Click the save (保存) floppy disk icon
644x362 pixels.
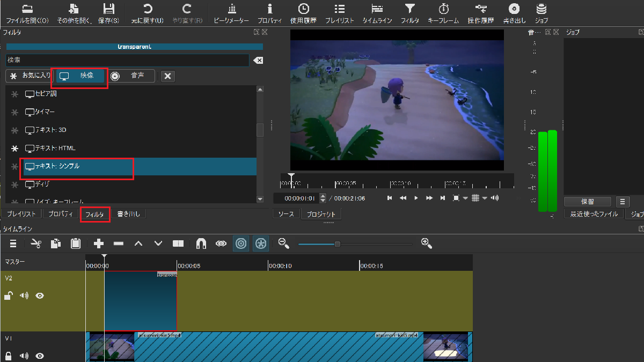tap(108, 9)
